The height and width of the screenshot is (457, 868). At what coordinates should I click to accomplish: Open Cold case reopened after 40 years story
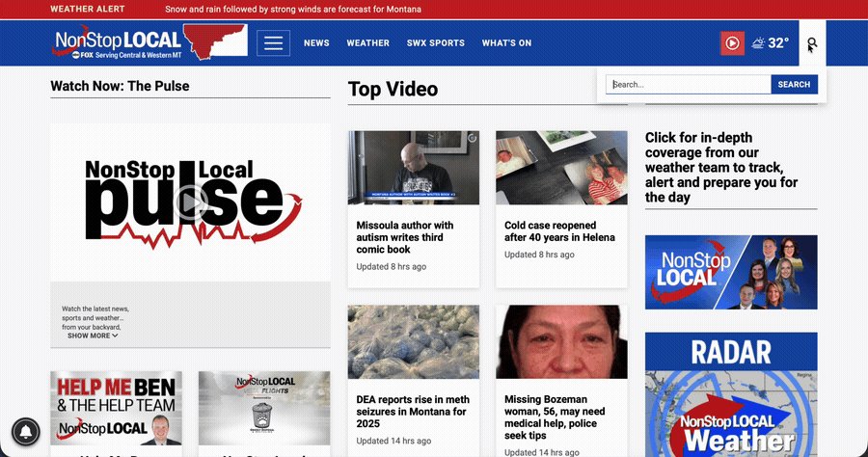pyautogui.click(x=559, y=231)
